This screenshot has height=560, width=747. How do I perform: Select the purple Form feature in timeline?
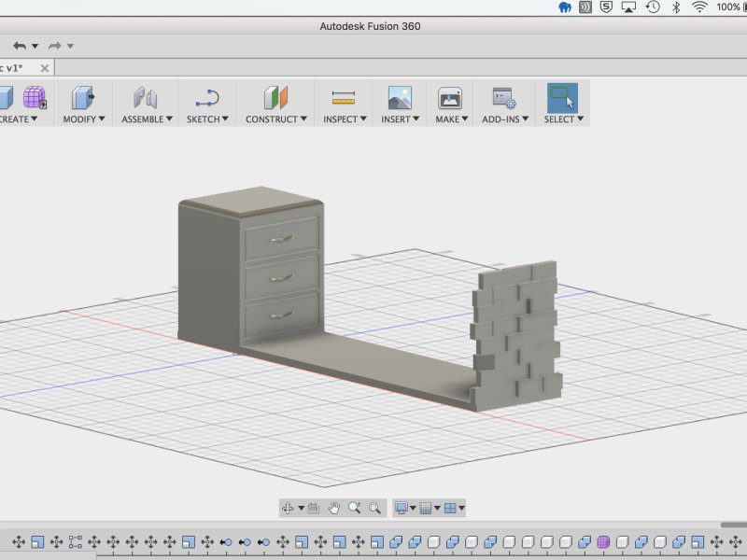point(603,542)
